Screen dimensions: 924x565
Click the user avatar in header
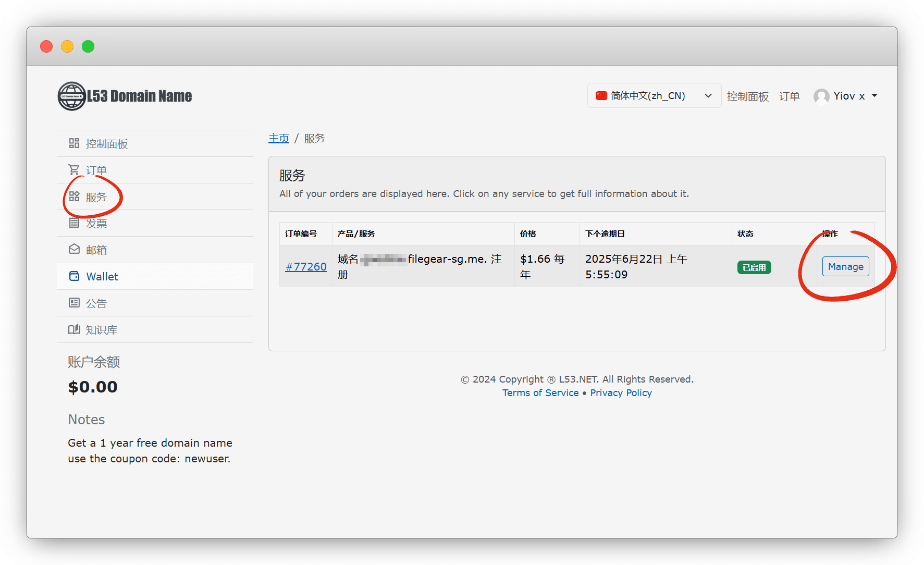tap(821, 96)
